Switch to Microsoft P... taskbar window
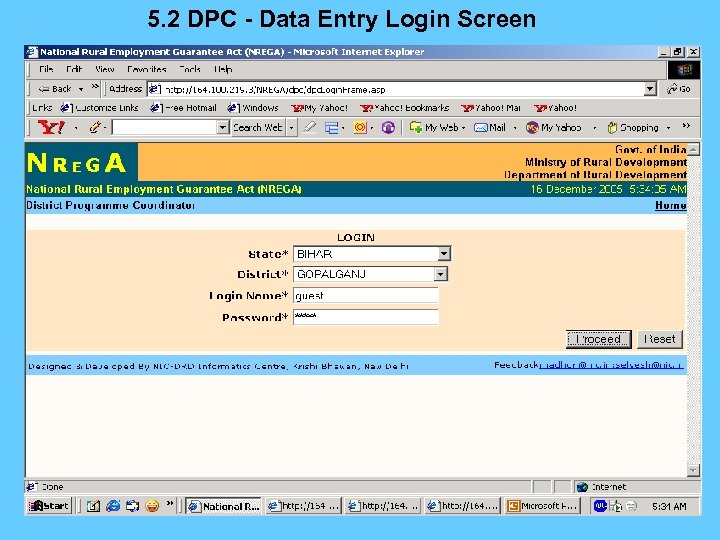This screenshot has height=540, width=720. [542, 506]
